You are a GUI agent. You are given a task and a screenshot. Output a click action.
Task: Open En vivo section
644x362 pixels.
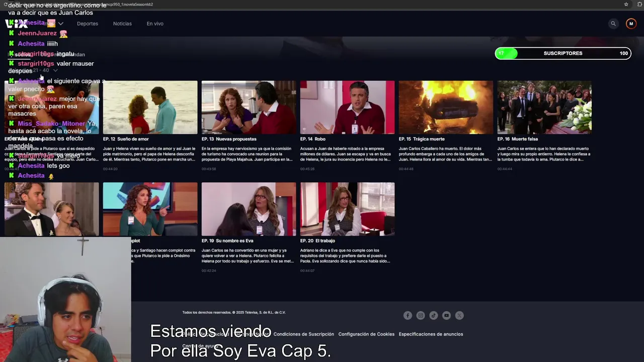155,24
